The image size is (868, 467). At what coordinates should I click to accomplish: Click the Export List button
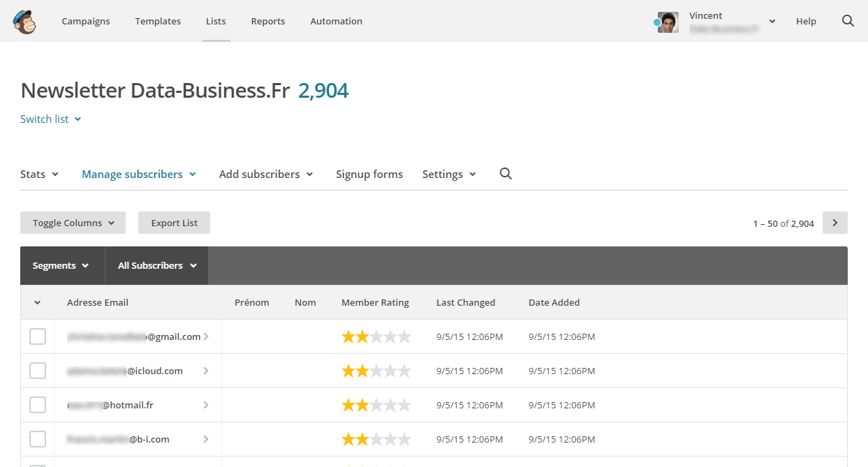click(x=174, y=223)
